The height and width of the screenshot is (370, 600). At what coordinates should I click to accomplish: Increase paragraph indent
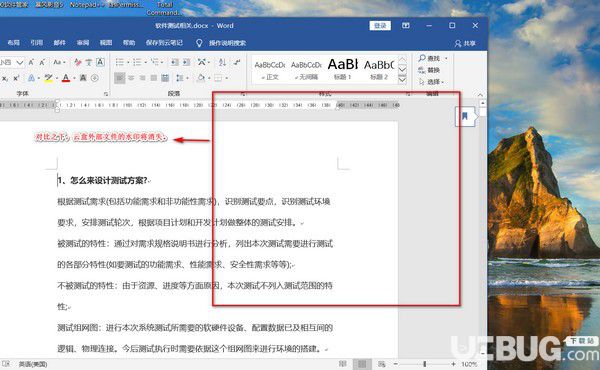coord(186,62)
